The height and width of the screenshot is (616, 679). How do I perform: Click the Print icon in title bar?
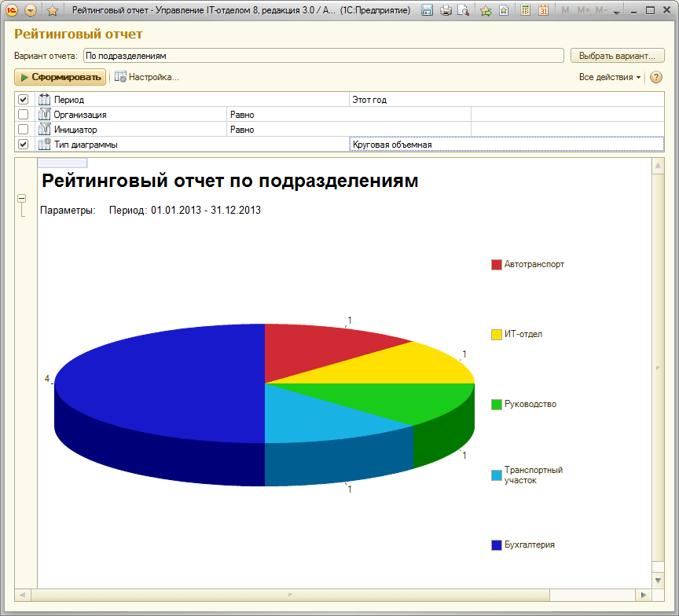pyautogui.click(x=446, y=11)
